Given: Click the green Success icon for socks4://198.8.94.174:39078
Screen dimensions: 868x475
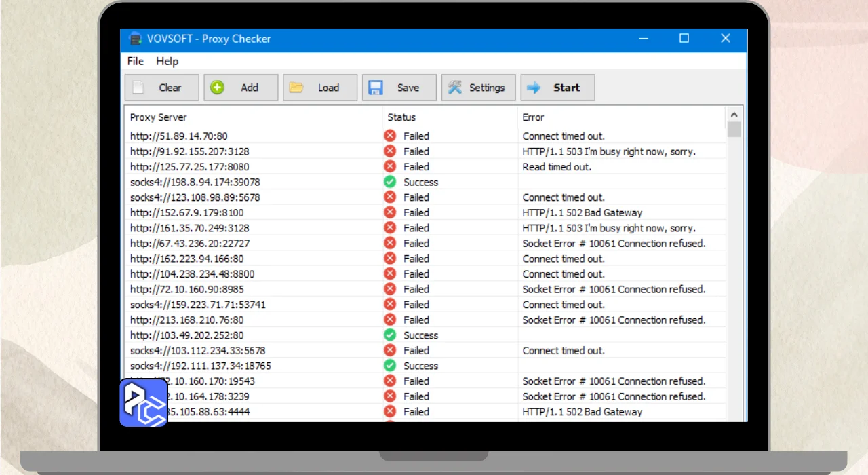Looking at the screenshot, I should [390, 182].
